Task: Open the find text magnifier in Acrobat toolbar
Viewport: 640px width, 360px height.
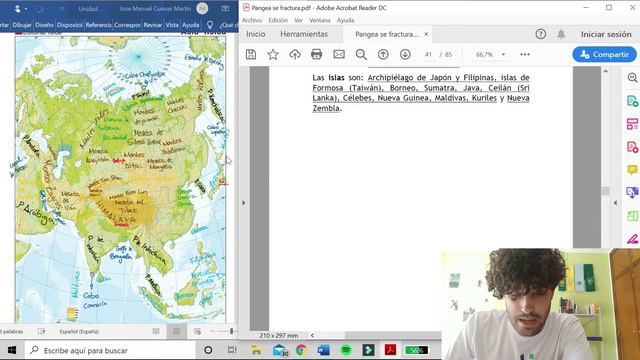Action: (x=361, y=54)
